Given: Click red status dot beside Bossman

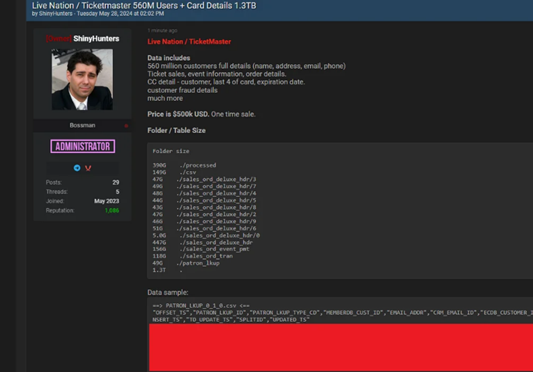Looking at the screenshot, I should pyautogui.click(x=126, y=126).
